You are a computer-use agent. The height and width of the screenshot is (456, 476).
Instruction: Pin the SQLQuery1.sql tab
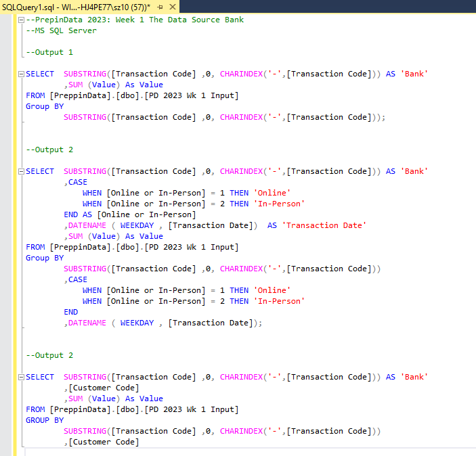(x=160, y=7)
